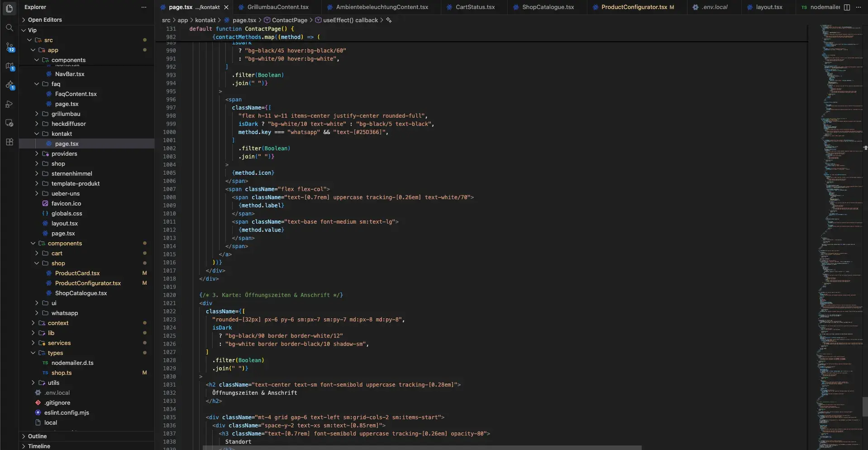Open Explorer panel more actions ellipsis

click(143, 7)
